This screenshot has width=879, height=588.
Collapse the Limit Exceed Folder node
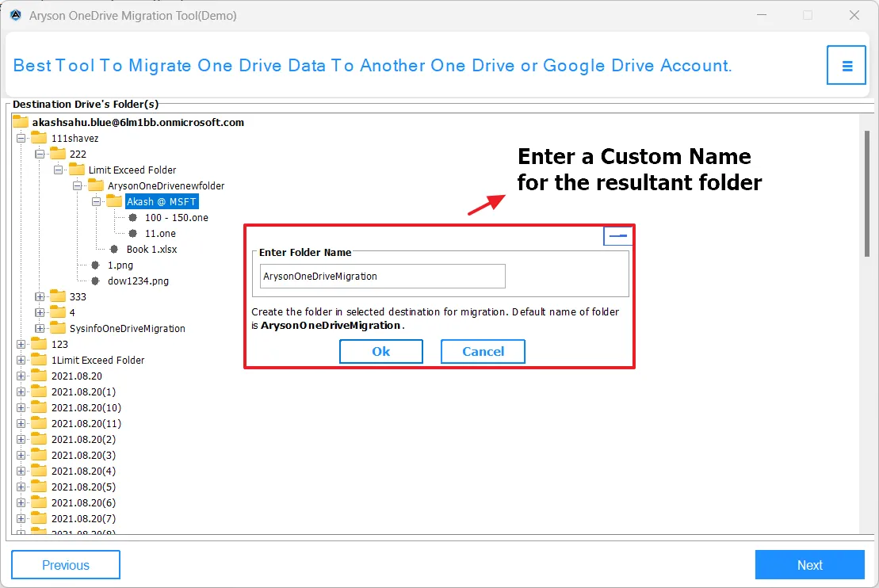(x=59, y=170)
